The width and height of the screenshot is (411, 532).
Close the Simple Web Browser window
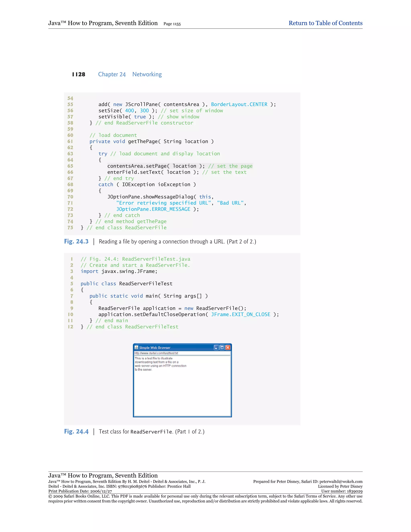click(x=228, y=348)
